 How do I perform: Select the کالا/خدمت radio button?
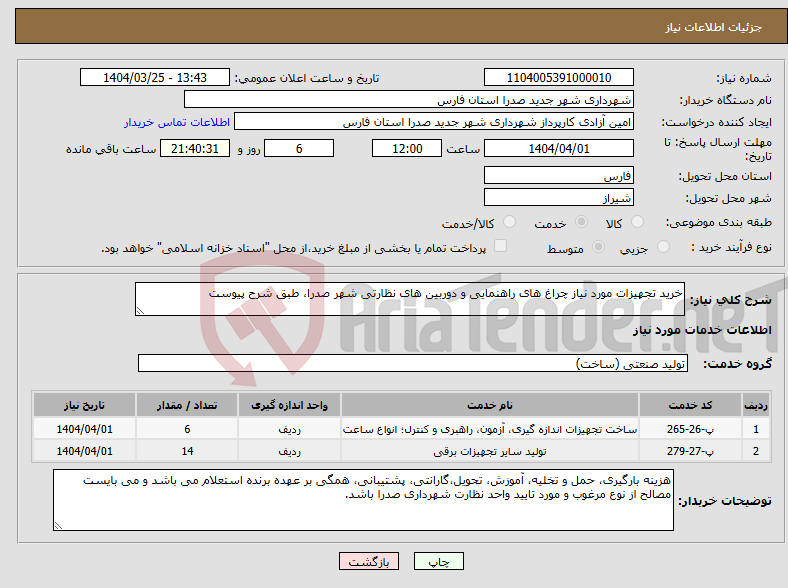pyautogui.click(x=510, y=222)
